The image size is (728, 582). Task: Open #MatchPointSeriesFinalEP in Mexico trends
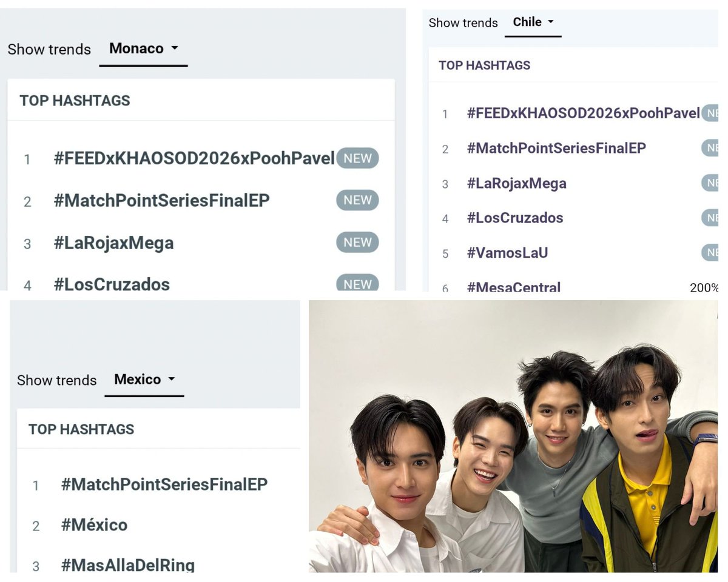tap(164, 484)
